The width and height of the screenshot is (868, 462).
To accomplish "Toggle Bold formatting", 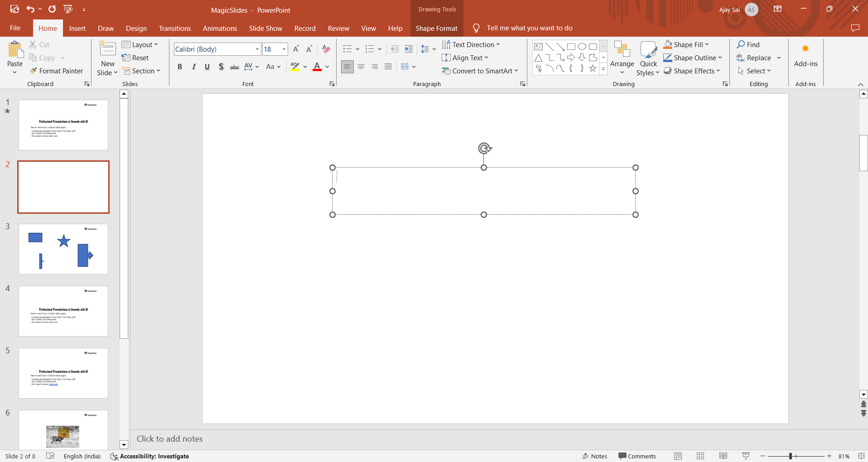I will point(180,67).
